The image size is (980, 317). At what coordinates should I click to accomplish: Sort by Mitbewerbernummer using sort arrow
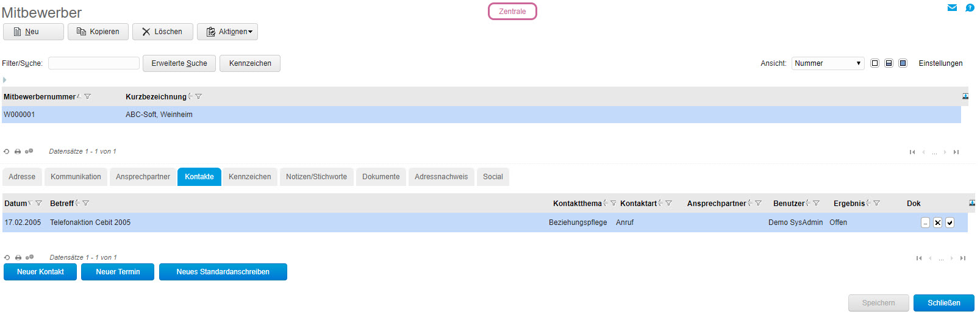tap(79, 96)
